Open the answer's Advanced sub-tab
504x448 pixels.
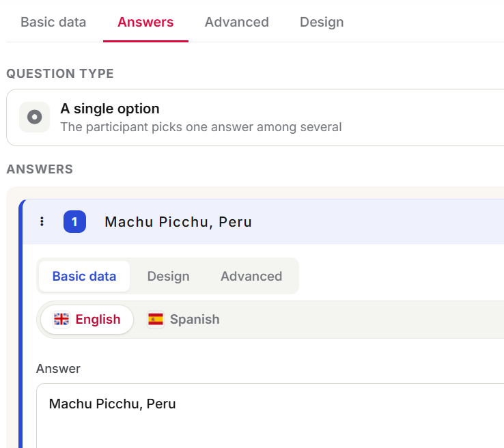point(251,277)
